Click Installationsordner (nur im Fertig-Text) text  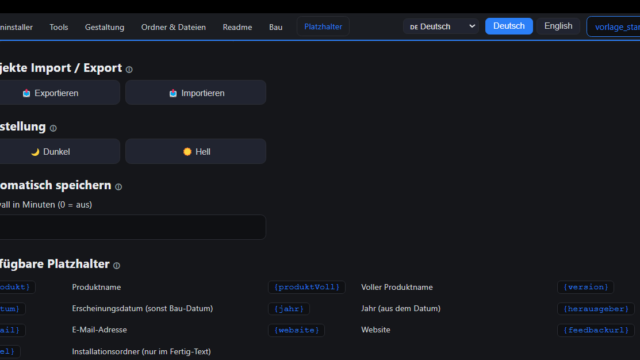point(141,351)
